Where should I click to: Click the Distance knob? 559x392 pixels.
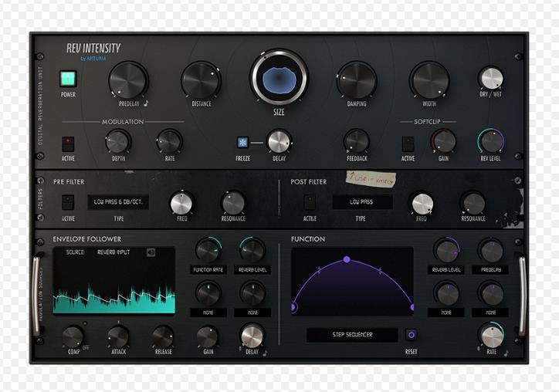tap(200, 80)
